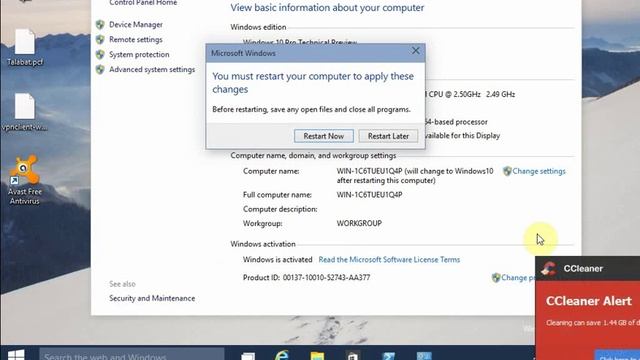Click the Restart Now button
This screenshot has width=640, height=360.
pyautogui.click(x=324, y=136)
